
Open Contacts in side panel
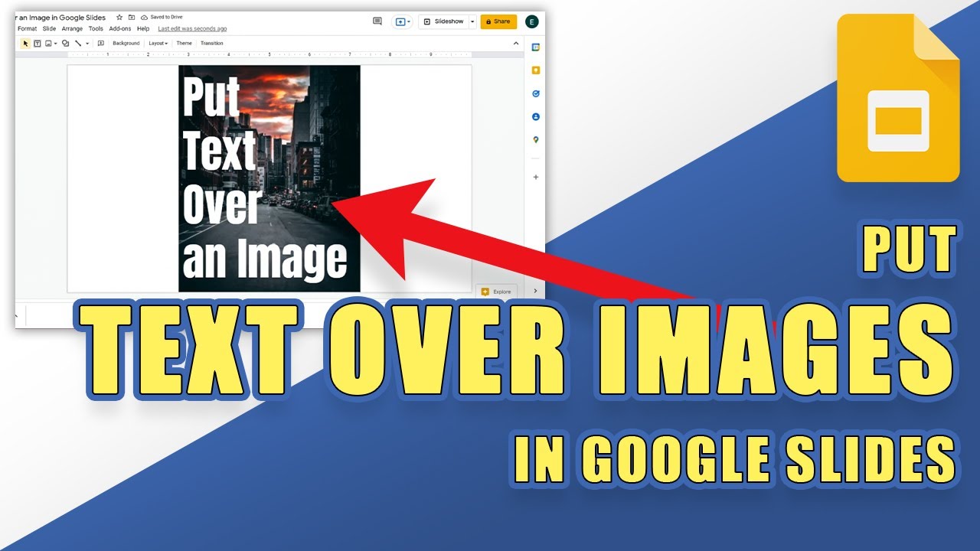[536, 117]
